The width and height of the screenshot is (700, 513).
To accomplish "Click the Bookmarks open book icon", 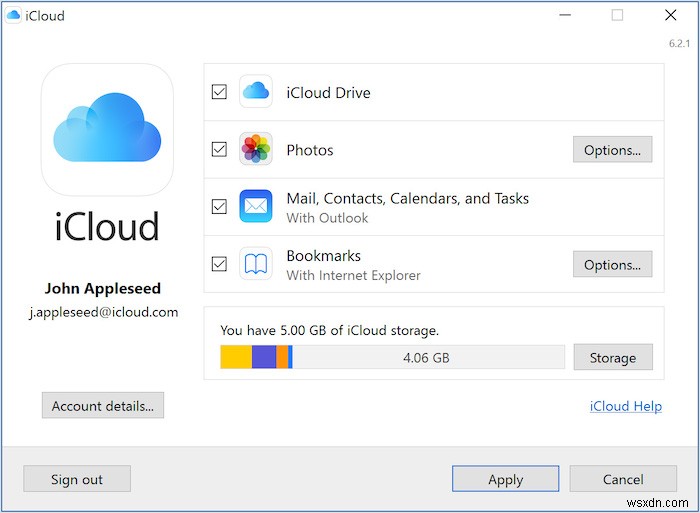I will click(x=256, y=263).
